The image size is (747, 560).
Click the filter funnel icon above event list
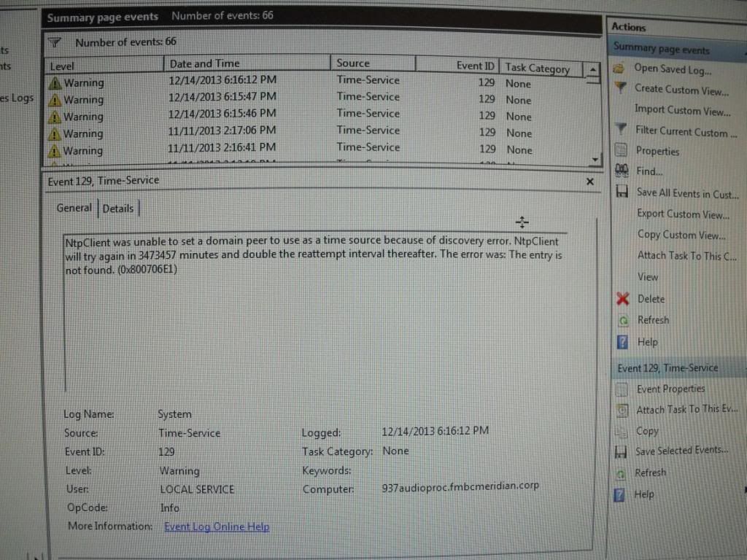click(56, 42)
